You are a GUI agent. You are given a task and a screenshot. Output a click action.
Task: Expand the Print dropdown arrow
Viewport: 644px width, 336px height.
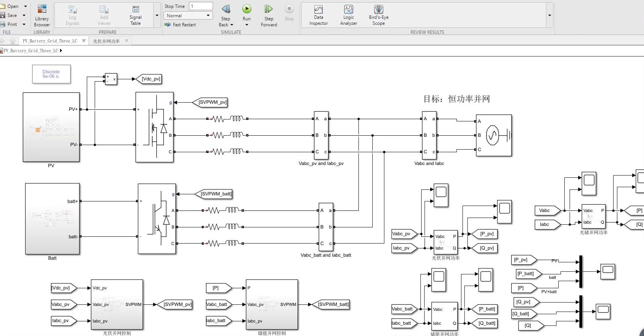click(24, 24)
